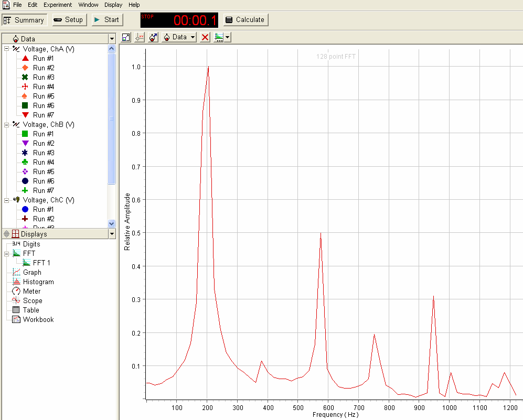Click the Frequency (Hz) axis label

(336, 415)
